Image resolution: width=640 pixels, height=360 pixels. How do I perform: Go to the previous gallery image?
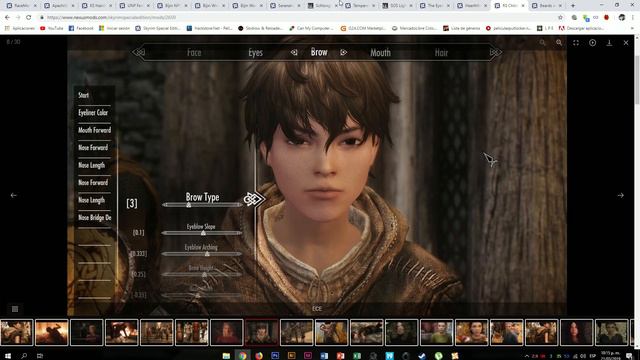[13, 195]
